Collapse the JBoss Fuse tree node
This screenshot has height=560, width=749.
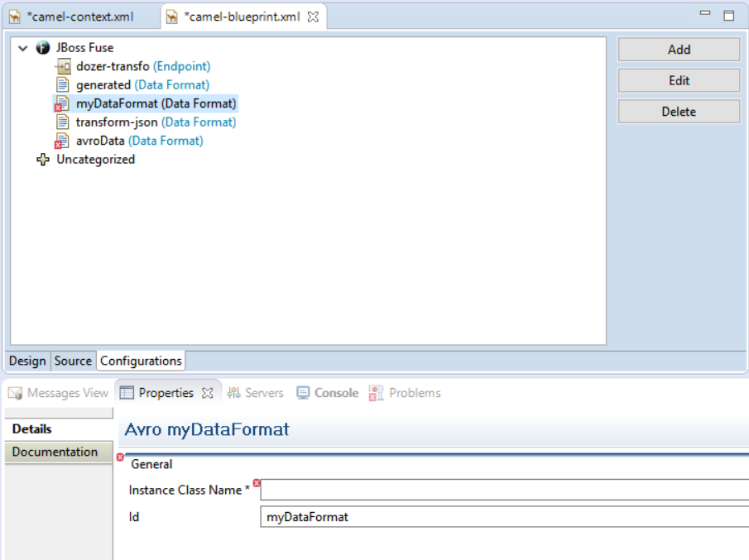(x=23, y=48)
